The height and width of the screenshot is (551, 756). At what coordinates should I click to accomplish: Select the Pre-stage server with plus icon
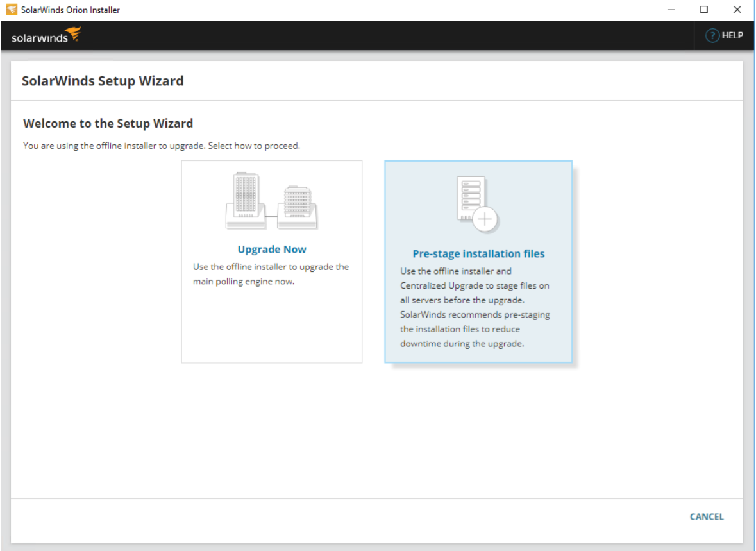click(x=478, y=205)
